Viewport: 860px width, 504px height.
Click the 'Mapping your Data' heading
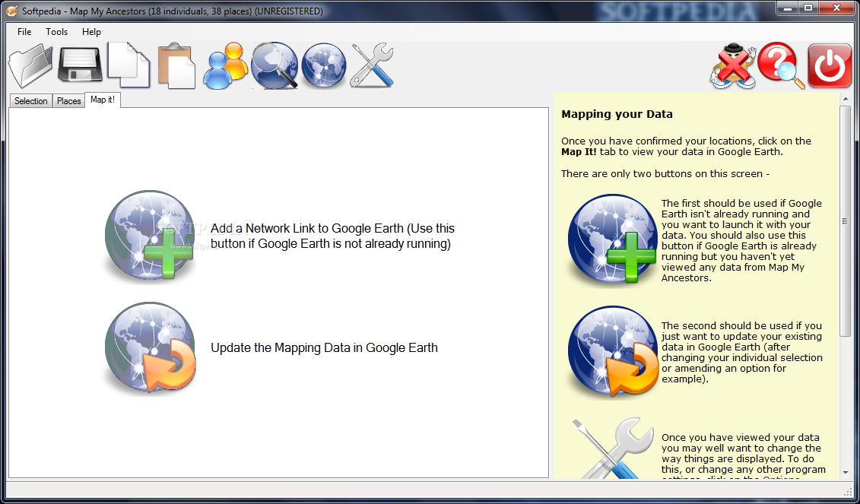click(x=617, y=114)
